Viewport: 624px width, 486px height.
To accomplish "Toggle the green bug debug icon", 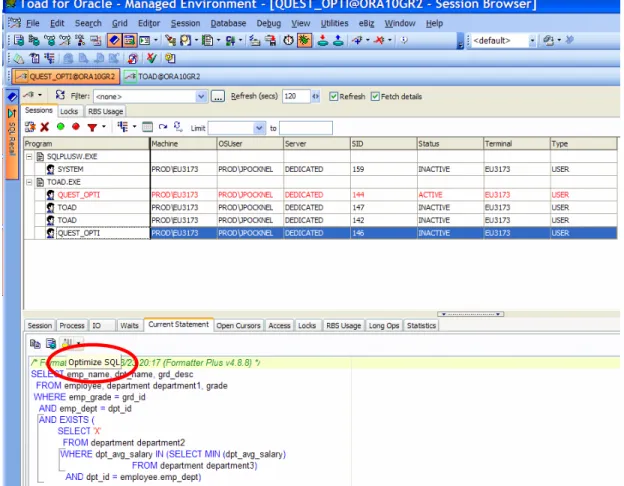I will [x=304, y=40].
